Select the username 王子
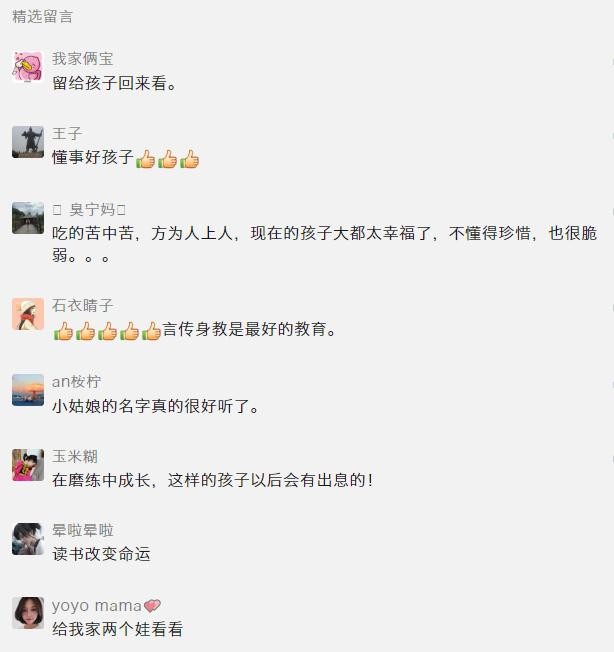 (x=67, y=134)
